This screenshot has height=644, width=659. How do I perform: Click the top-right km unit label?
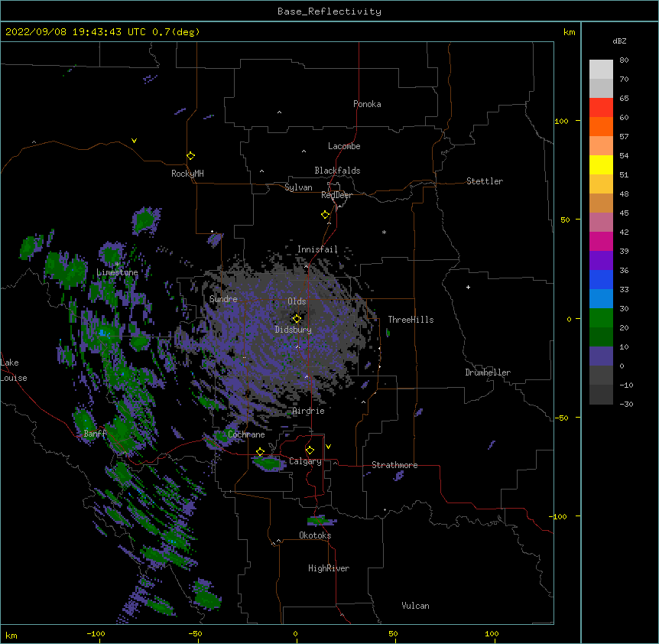point(569,32)
